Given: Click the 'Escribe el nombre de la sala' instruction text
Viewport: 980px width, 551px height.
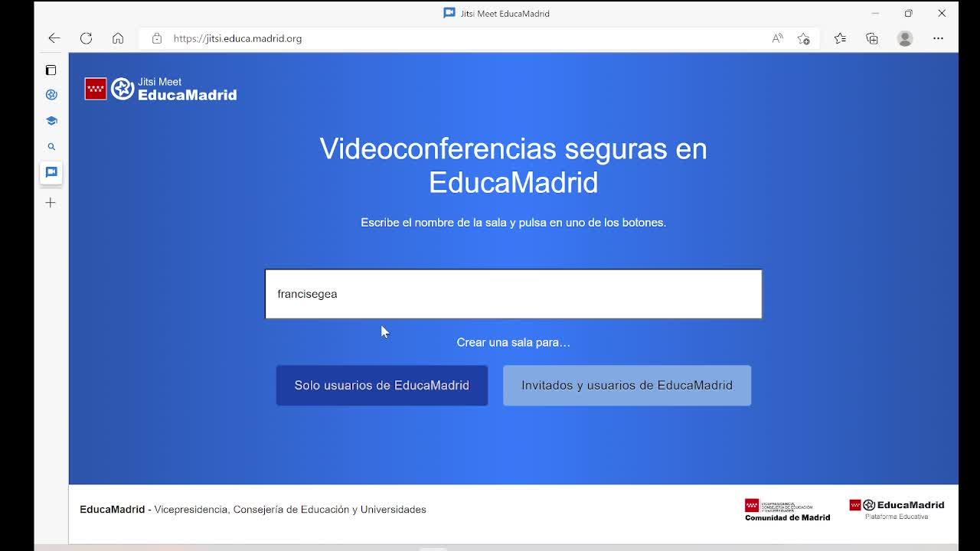Looking at the screenshot, I should pyautogui.click(x=514, y=223).
